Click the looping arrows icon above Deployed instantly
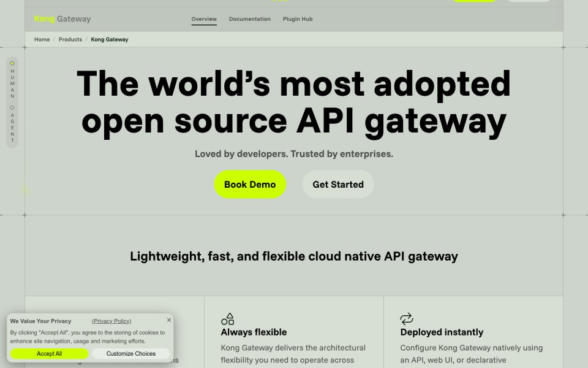The width and height of the screenshot is (588, 368). click(407, 319)
